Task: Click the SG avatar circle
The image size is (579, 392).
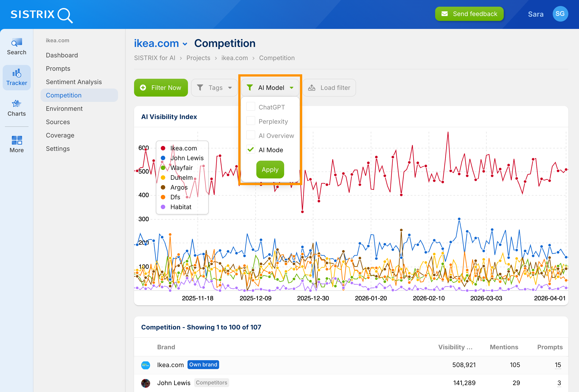Action: tap(560, 14)
